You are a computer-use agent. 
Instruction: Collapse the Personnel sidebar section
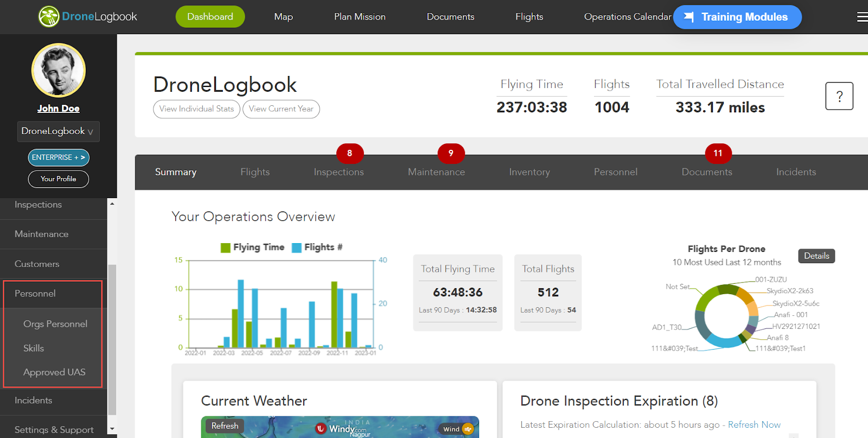tap(53, 294)
